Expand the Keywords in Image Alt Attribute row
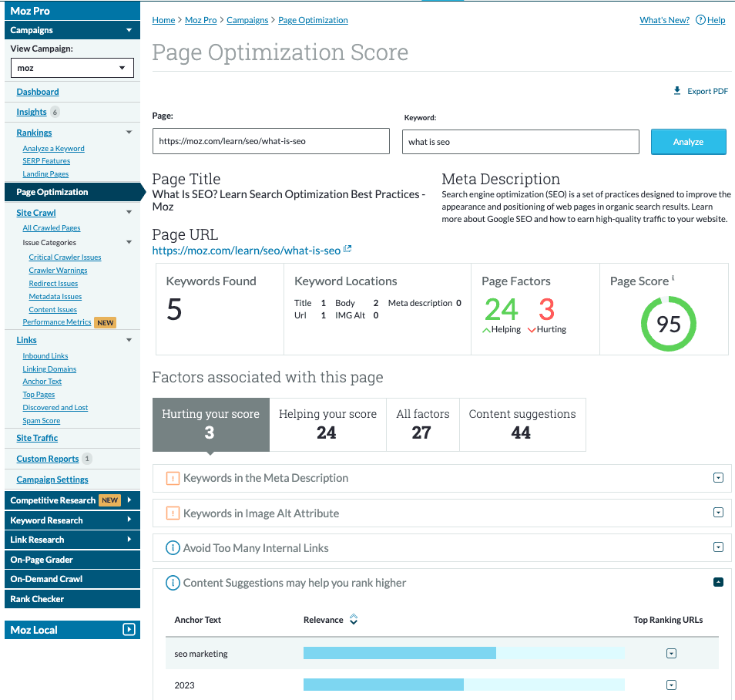735x700 pixels. [x=718, y=513]
